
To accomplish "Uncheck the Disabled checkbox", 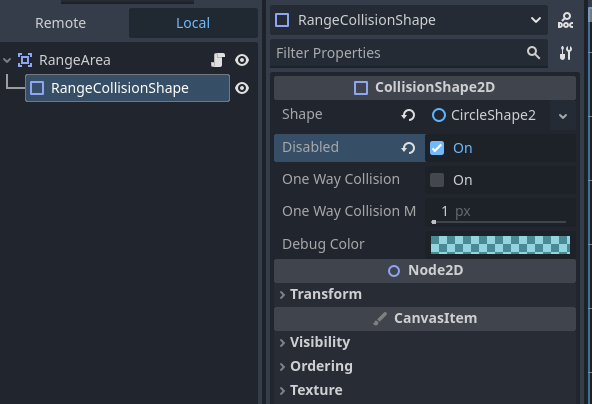I will coord(437,148).
